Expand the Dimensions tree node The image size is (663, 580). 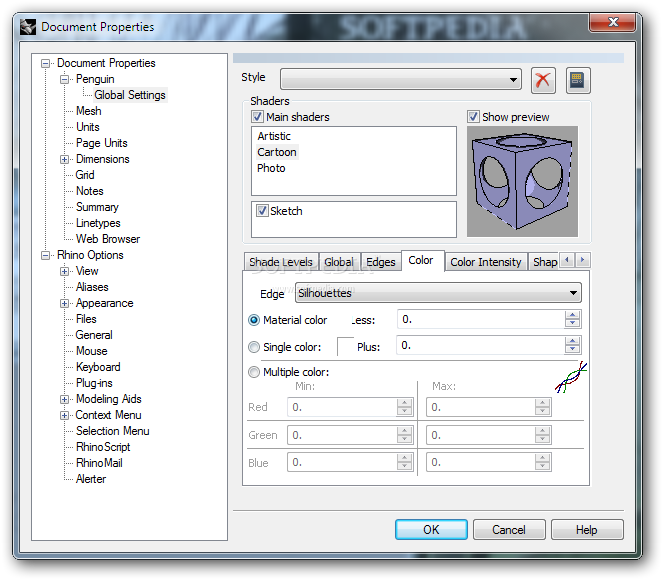pyautogui.click(x=64, y=159)
